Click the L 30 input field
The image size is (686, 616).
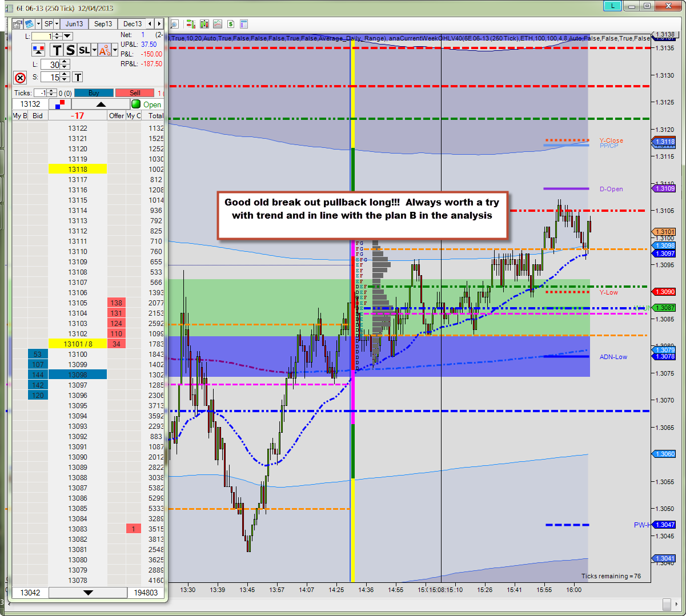pyautogui.click(x=50, y=65)
